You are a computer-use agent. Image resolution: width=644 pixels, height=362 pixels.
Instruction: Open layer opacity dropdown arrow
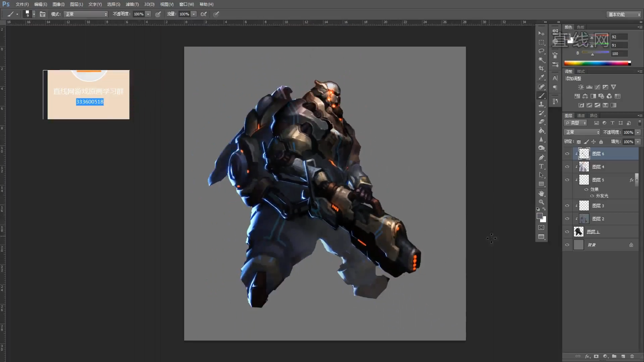(638, 132)
